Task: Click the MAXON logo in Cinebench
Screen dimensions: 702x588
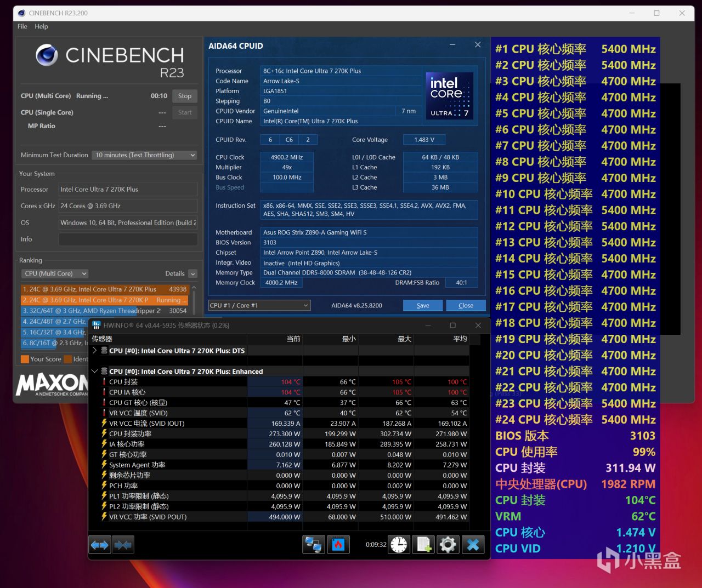Action: (52, 384)
